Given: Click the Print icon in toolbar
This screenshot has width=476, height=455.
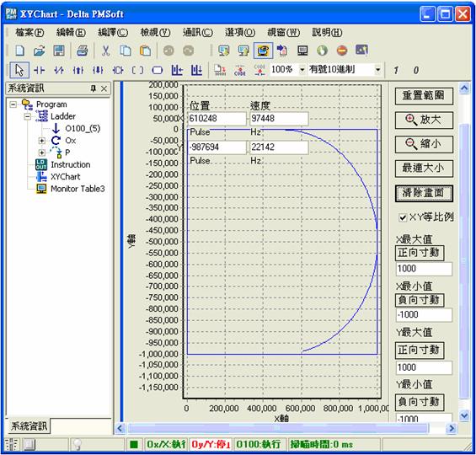Looking at the screenshot, I should (82, 51).
